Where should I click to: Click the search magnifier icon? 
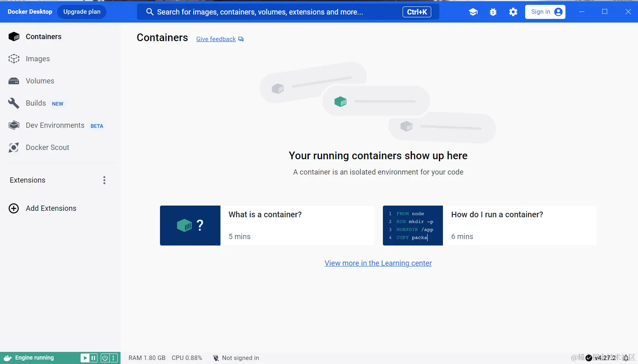(150, 12)
